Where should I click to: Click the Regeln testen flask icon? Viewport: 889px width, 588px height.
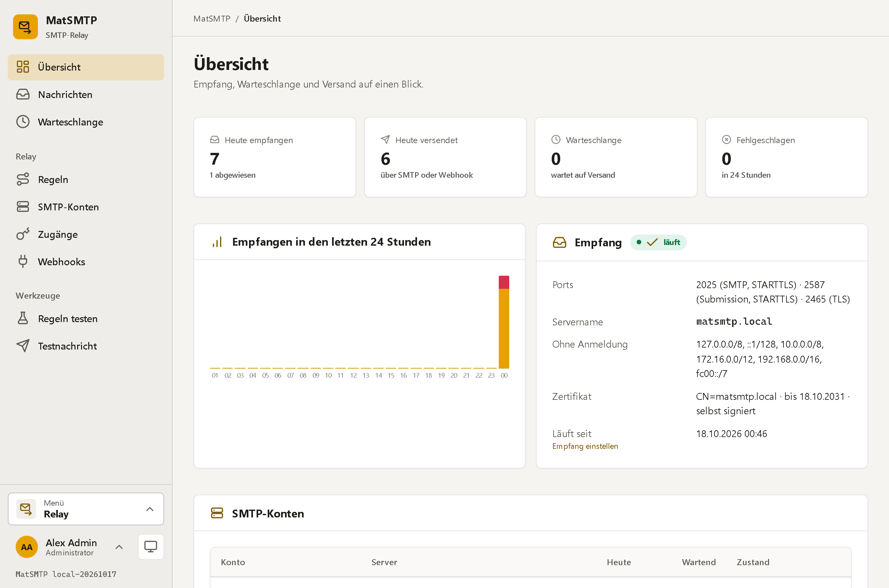pos(23,318)
